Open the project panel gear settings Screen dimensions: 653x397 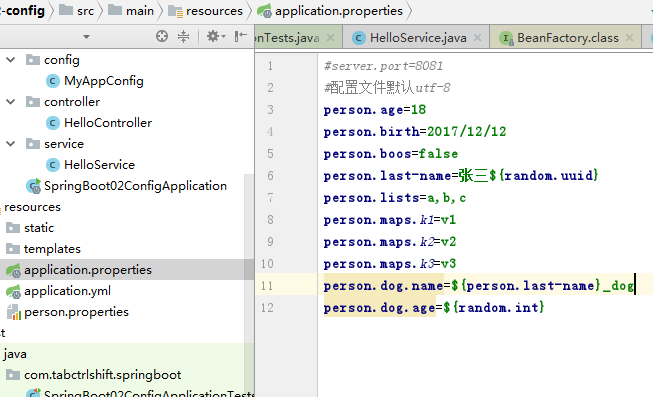click(216, 37)
